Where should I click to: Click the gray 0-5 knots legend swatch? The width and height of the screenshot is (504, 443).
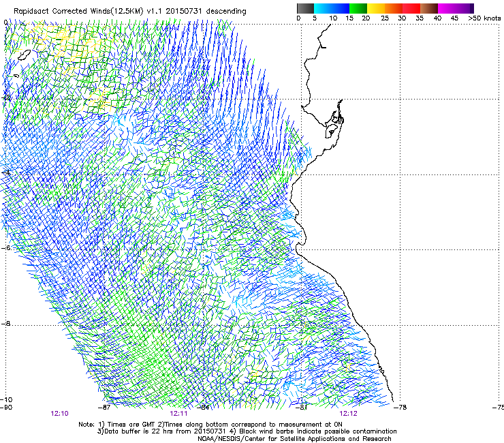305,8
